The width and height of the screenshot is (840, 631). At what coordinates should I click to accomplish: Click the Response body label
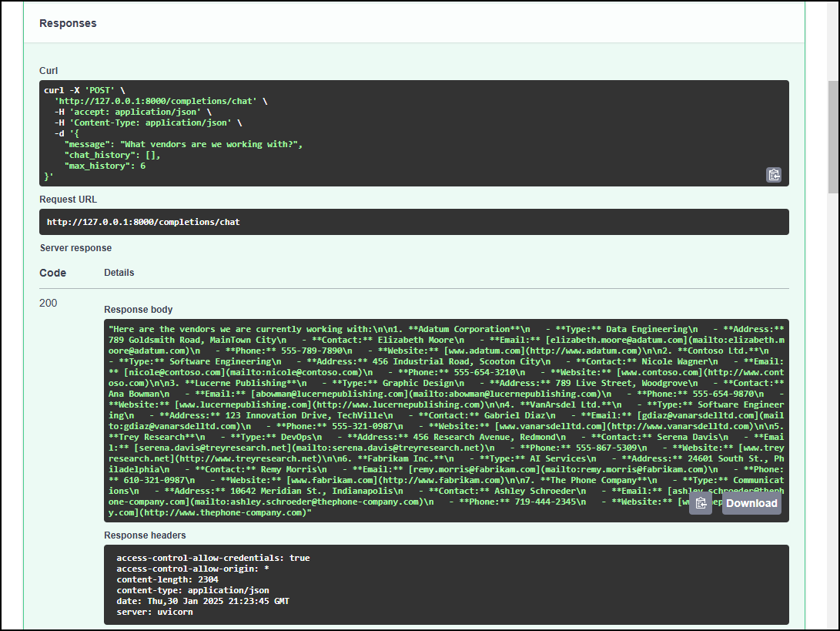[139, 309]
